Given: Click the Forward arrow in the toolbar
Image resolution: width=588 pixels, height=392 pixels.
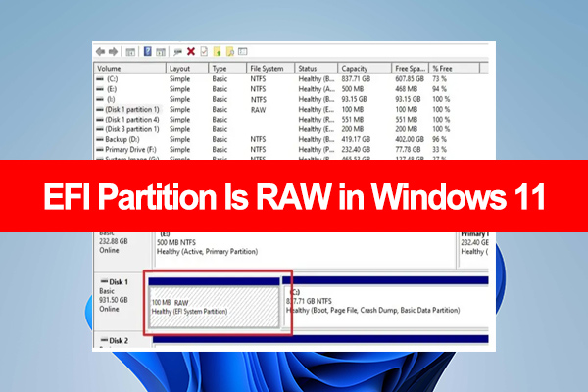Looking at the screenshot, I should click(x=114, y=51).
